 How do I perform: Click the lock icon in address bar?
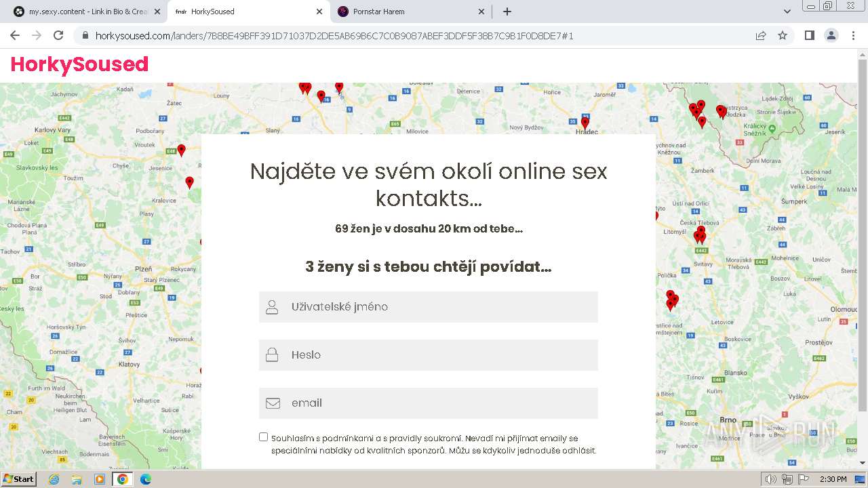coord(85,36)
